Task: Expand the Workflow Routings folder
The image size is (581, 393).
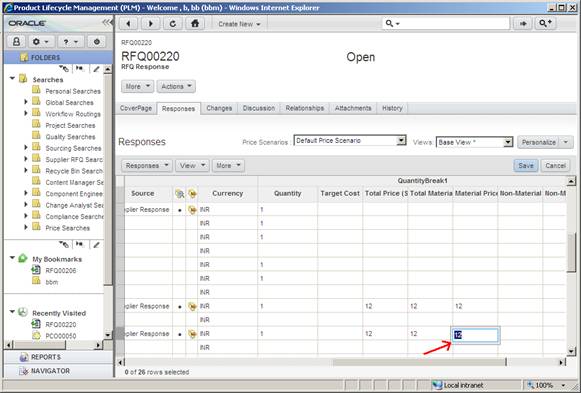Action: click(26, 113)
